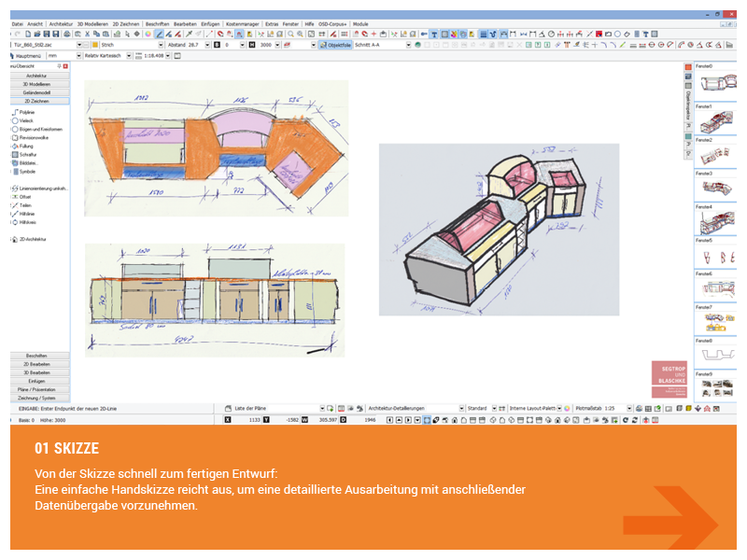Click the refresh arrow icon in bottom toolbar
The image size is (747, 560).
coord(626,420)
